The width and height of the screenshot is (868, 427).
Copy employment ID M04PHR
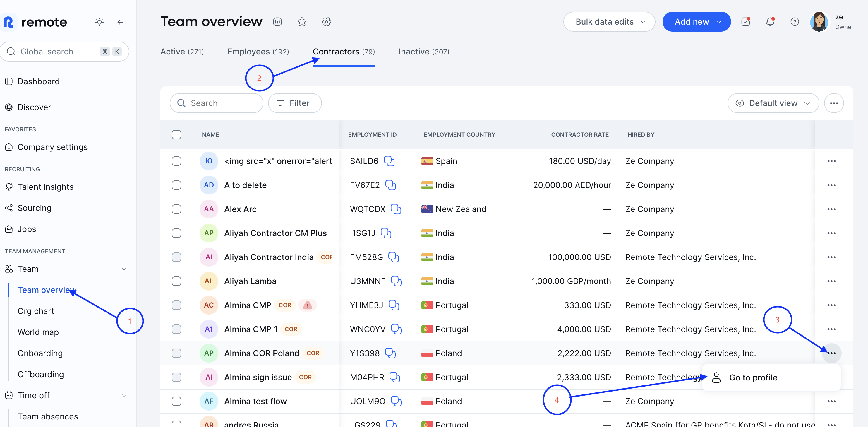pyautogui.click(x=394, y=377)
